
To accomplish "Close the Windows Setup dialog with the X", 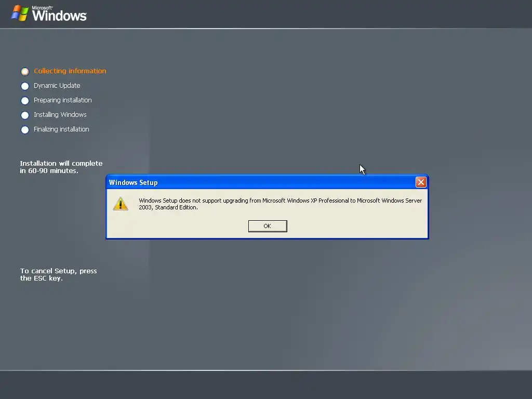I will click(x=421, y=182).
